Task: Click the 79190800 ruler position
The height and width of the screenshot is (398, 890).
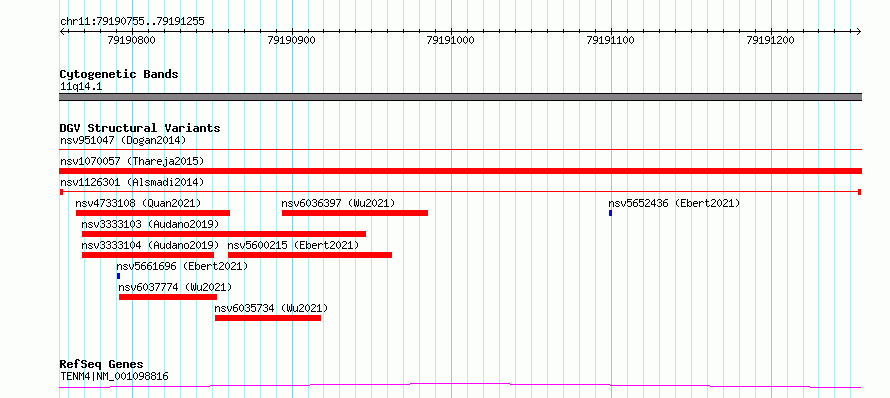Action: (131, 40)
